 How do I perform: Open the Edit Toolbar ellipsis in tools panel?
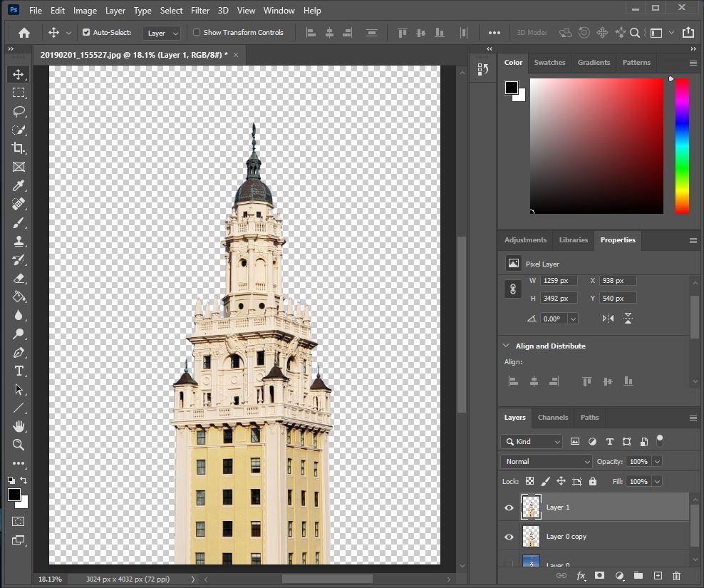(19, 463)
